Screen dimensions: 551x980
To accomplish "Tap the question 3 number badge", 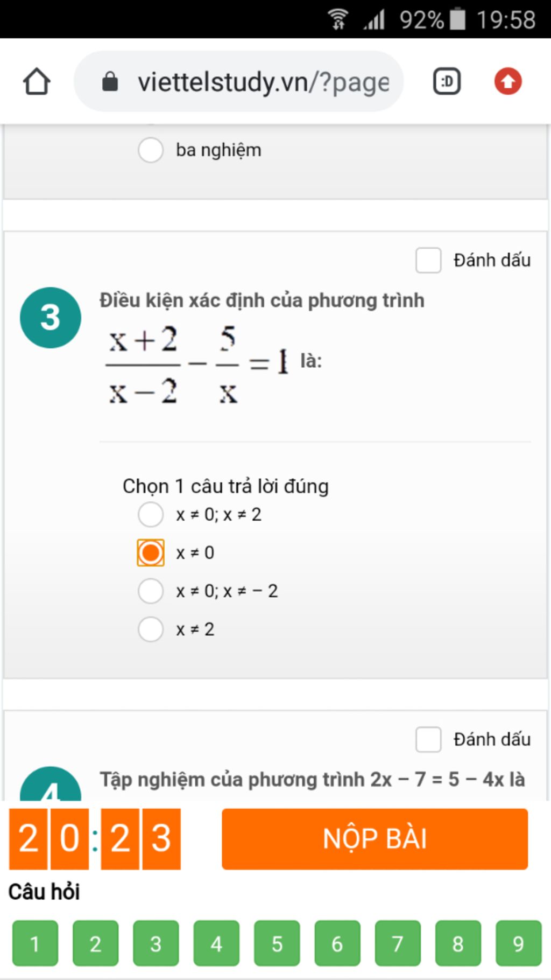I will 51,318.
